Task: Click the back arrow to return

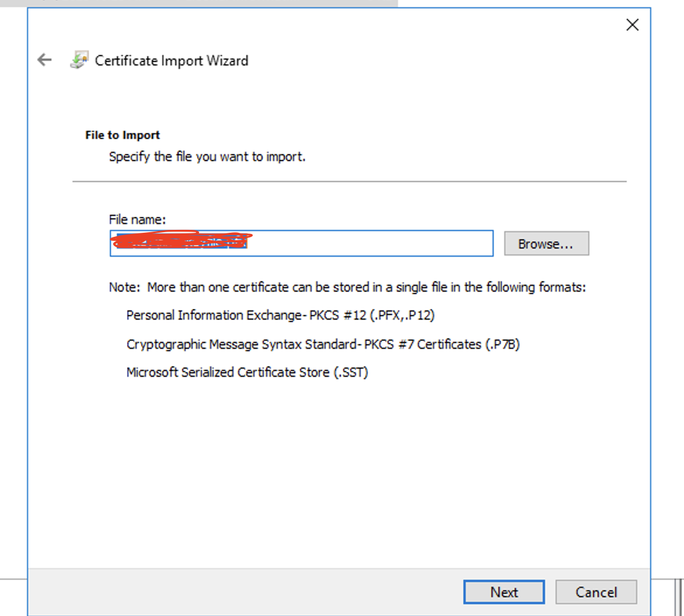Action: [x=44, y=60]
